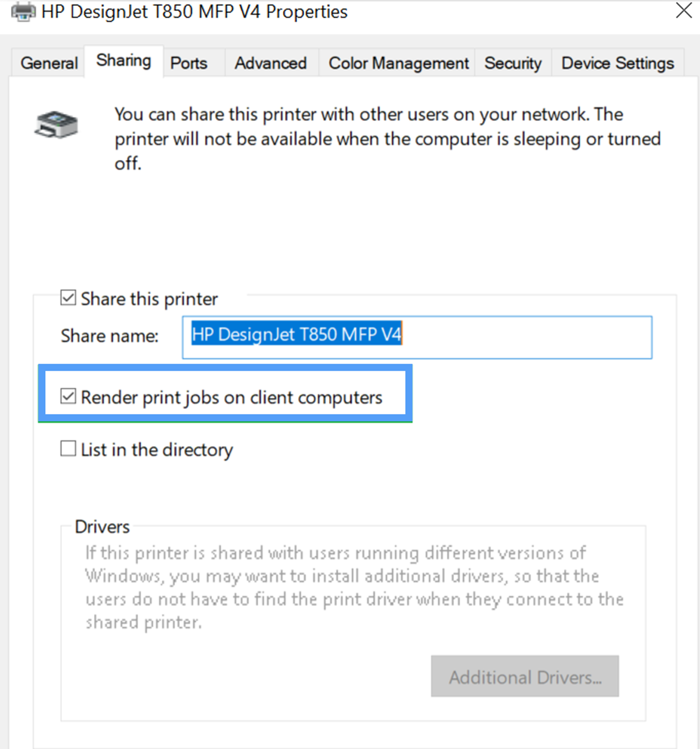The image size is (700, 749).
Task: Enable List in the directory
Action: [68, 449]
